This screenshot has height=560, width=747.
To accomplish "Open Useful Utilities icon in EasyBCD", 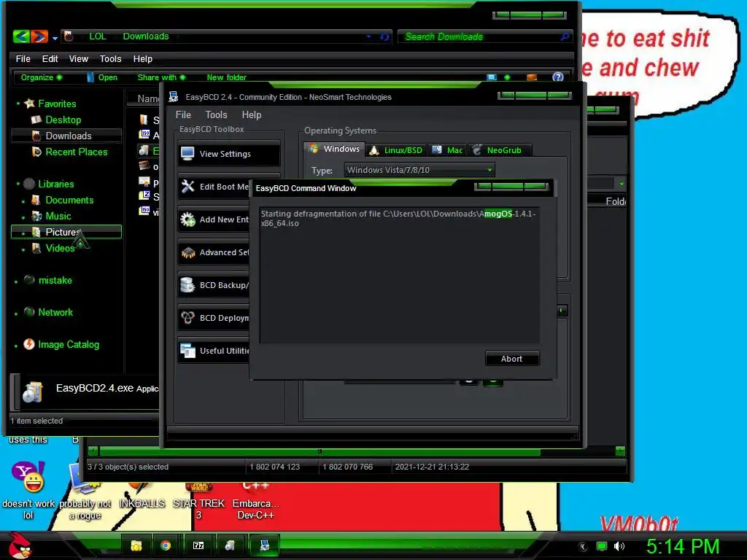I will (187, 351).
